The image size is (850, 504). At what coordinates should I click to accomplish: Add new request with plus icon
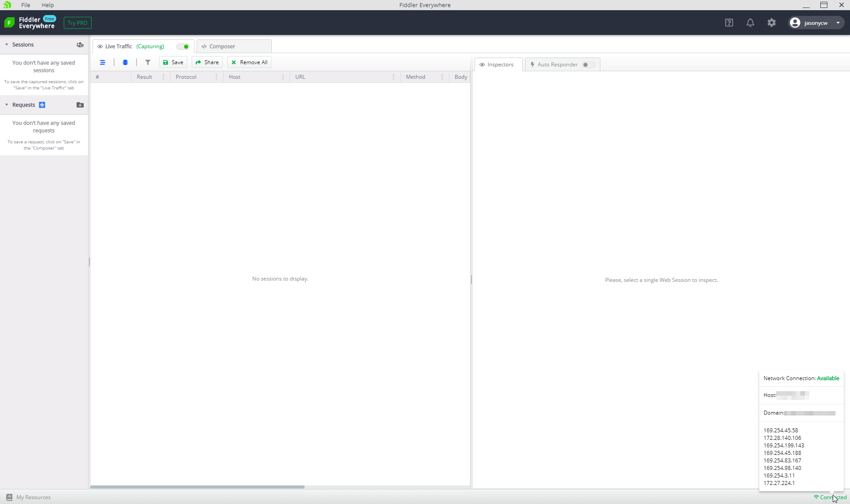click(42, 105)
